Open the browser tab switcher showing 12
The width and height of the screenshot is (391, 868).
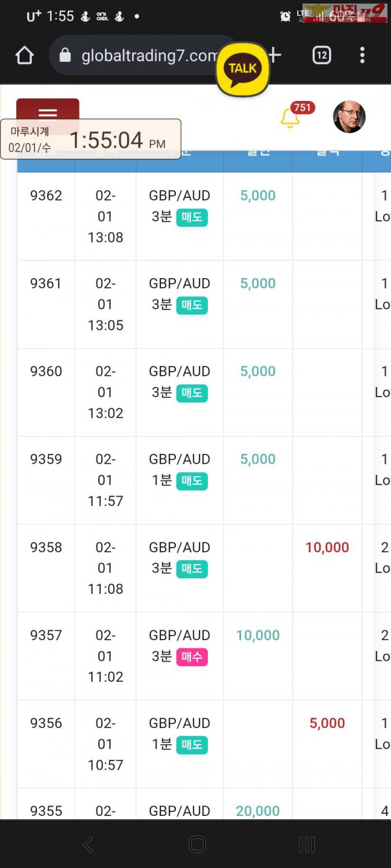pyautogui.click(x=321, y=55)
